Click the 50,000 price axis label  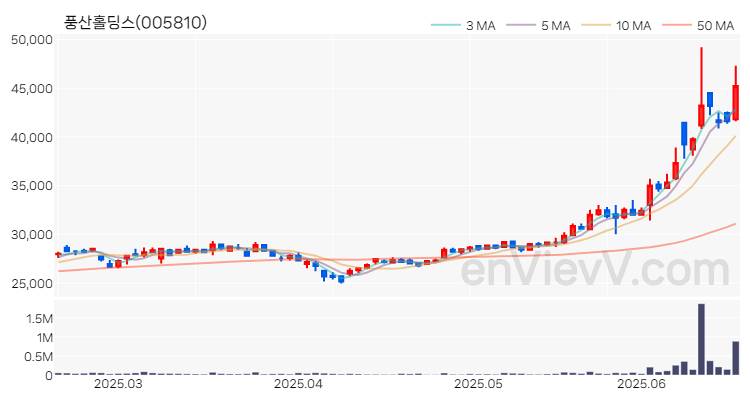[32, 40]
